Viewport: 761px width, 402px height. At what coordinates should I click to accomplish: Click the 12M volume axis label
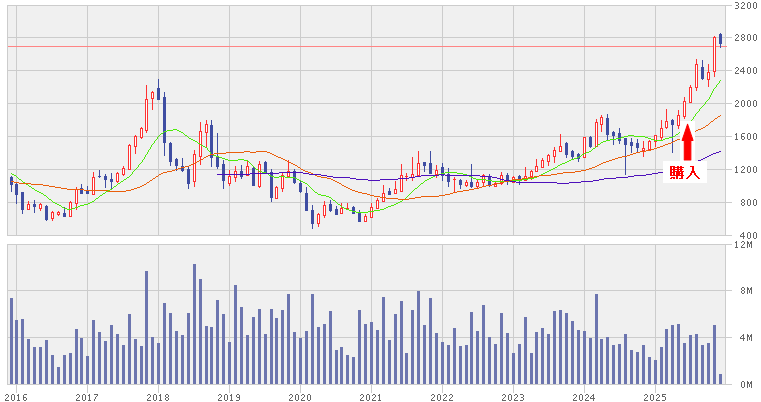[743, 245]
